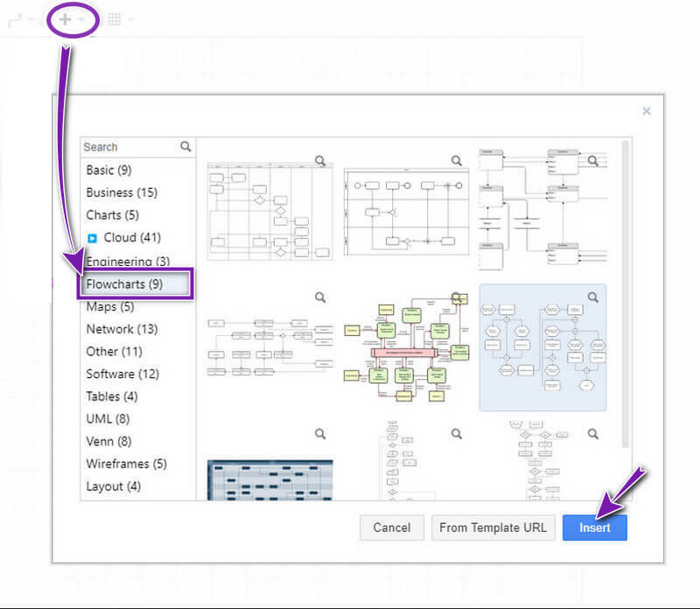
Task: Click the Cancel button
Action: tap(392, 528)
